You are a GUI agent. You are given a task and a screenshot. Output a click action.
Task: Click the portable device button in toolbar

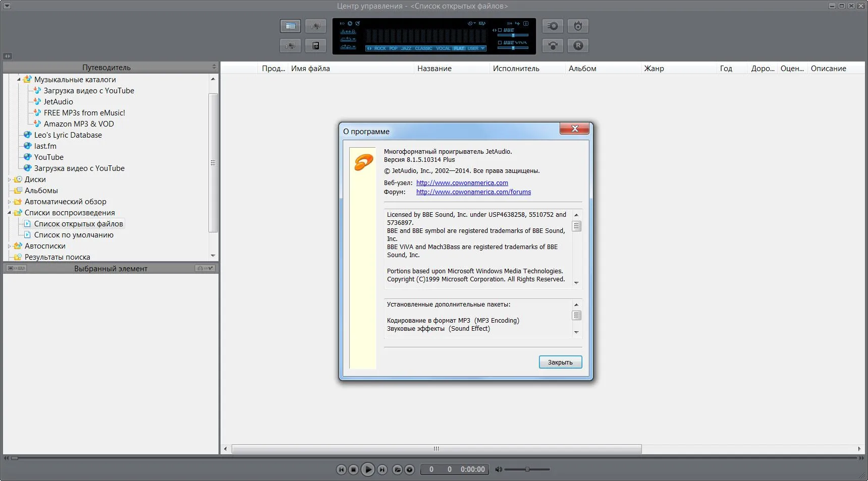click(315, 46)
